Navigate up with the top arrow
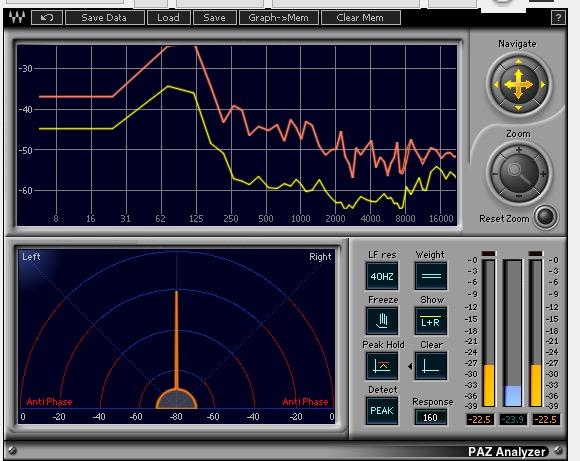The image size is (580, 461). point(519,61)
